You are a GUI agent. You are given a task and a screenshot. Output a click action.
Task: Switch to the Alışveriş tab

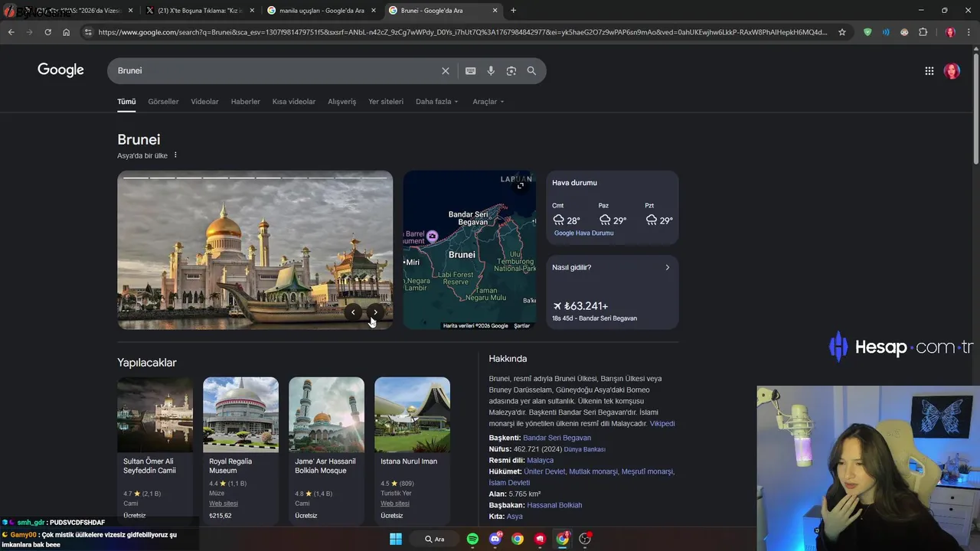[x=342, y=102]
